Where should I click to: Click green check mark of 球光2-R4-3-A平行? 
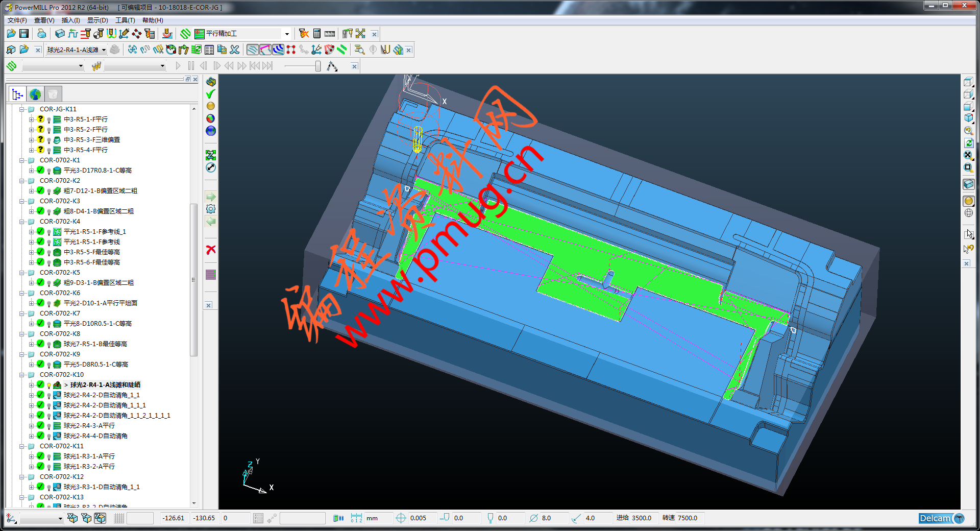(x=40, y=425)
